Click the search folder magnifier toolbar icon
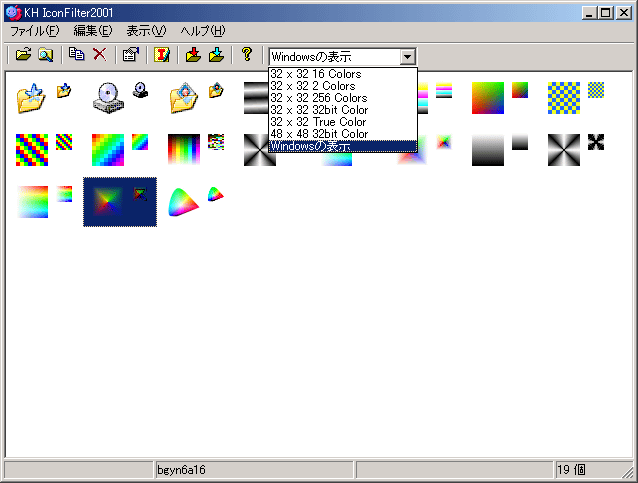 click(46, 55)
